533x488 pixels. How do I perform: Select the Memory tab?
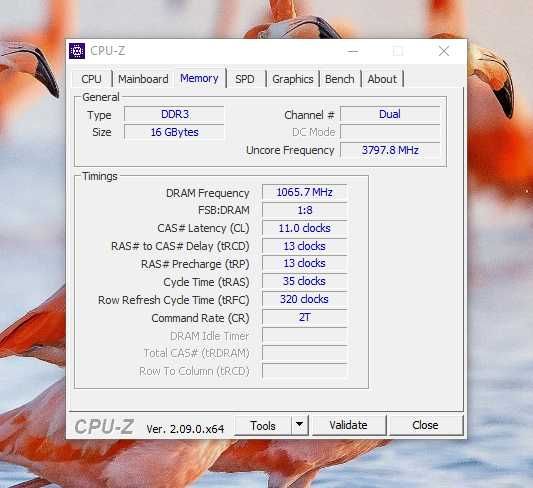coord(200,78)
